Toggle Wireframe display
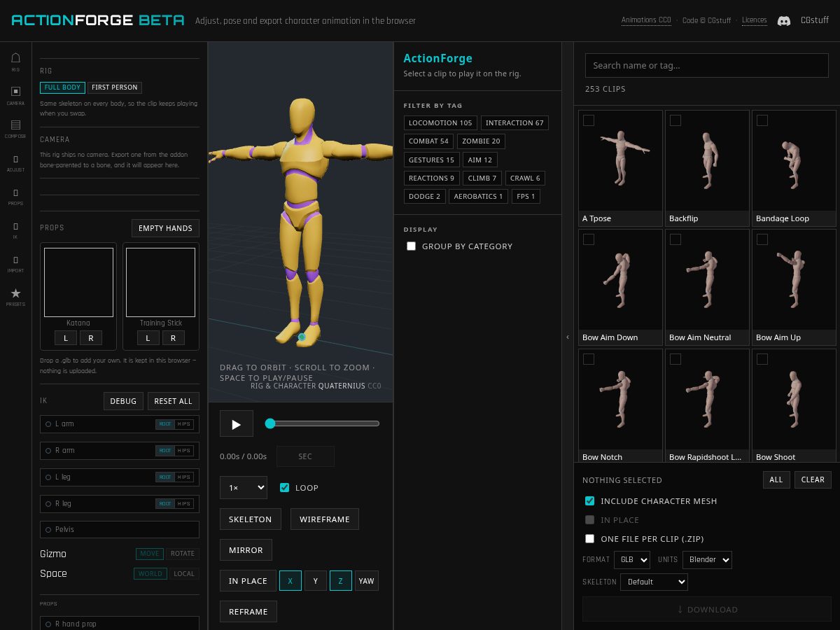This screenshot has height=630, width=840. coord(325,519)
